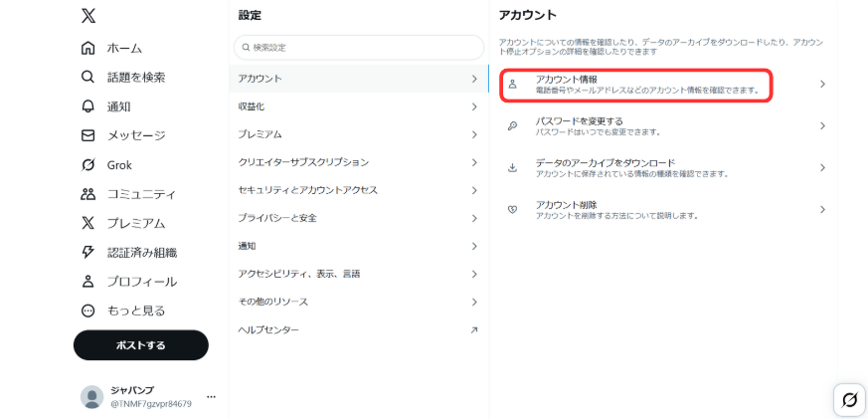
Task: Open データのアーカイブをダウンロード link
Action: 664,167
